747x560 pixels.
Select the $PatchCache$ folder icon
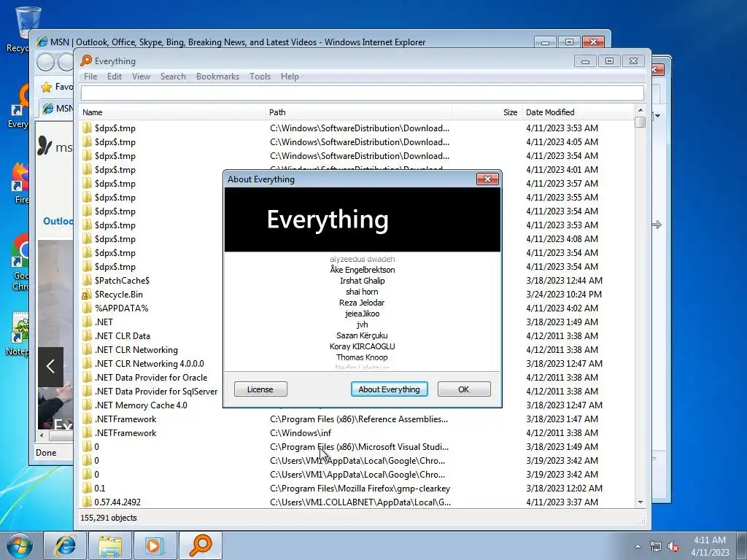click(87, 281)
